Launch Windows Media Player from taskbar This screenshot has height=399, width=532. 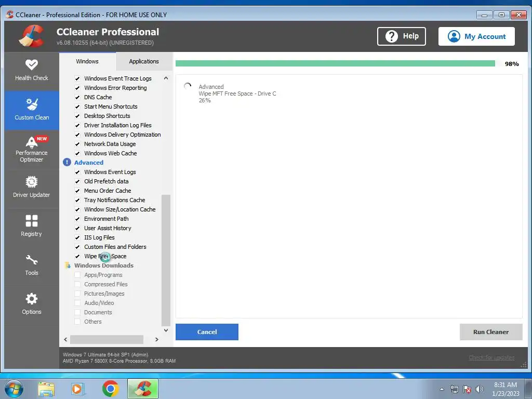[x=78, y=389]
